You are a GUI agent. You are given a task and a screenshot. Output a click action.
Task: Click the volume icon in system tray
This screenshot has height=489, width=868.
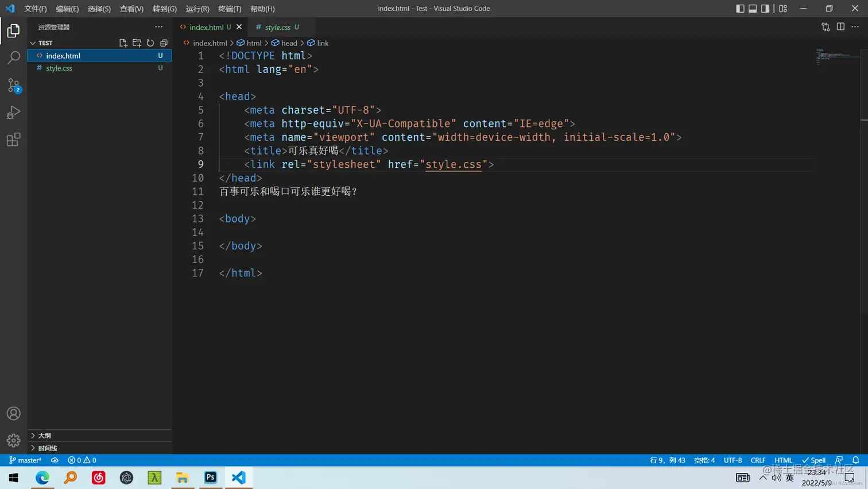pos(776,478)
